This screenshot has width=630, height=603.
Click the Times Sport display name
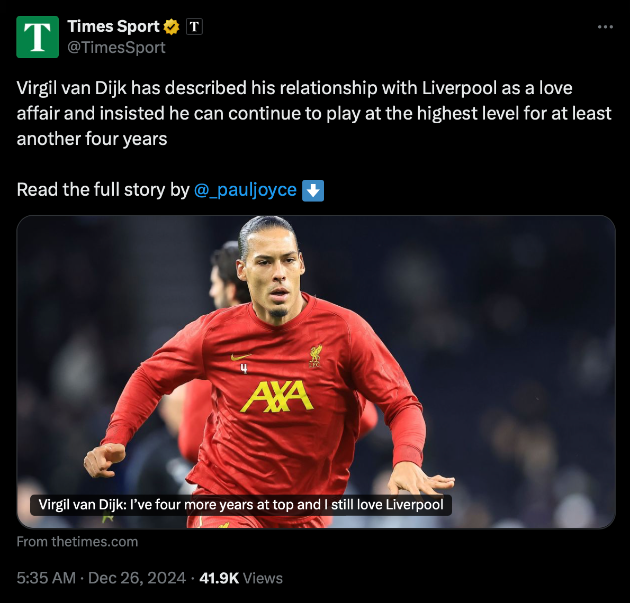pyautogui.click(x=112, y=27)
